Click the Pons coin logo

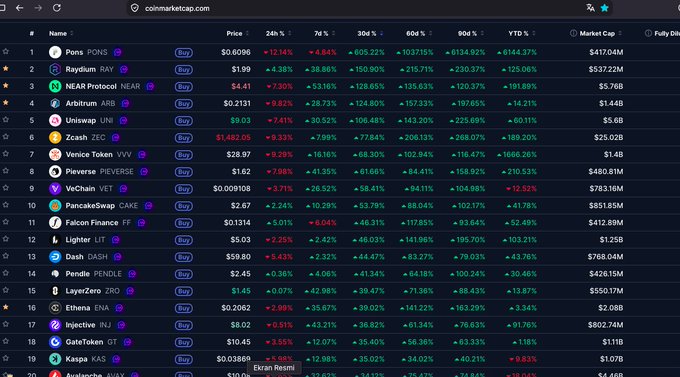tap(55, 52)
